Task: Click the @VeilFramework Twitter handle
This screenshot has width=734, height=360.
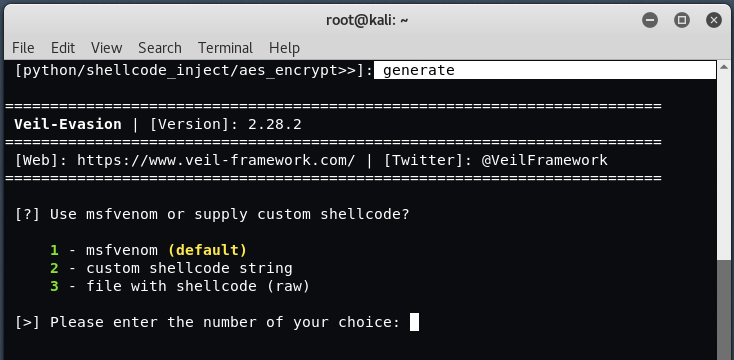Action: [544, 160]
